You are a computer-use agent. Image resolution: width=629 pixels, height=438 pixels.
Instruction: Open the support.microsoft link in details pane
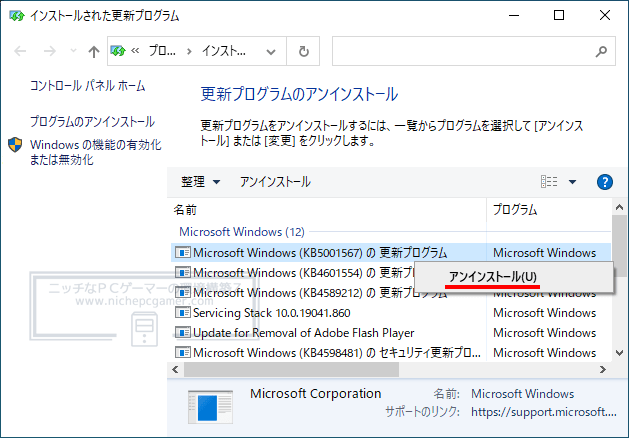544,412
